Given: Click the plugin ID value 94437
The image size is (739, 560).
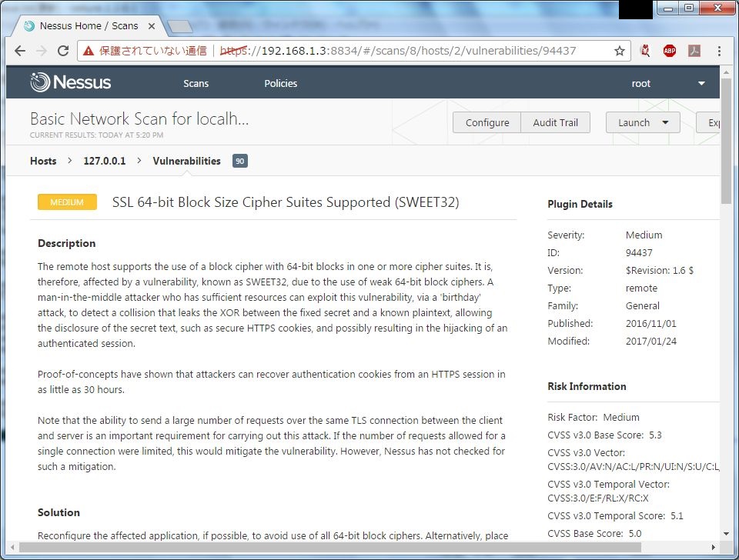Looking at the screenshot, I should (639, 253).
